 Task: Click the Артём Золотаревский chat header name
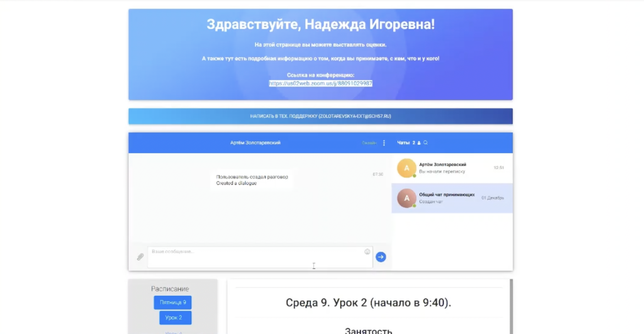255,143
